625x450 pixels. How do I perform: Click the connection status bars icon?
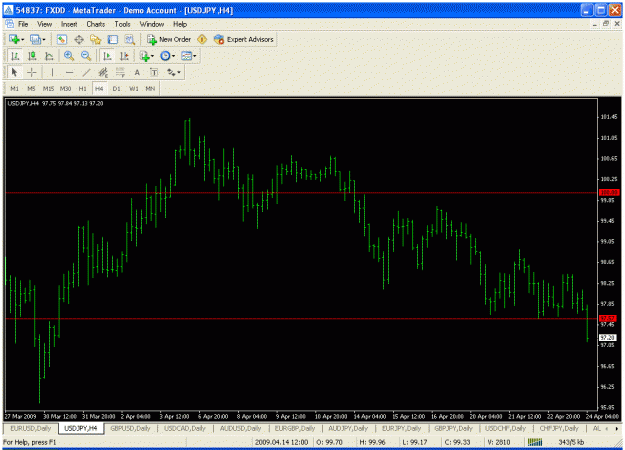[535, 442]
